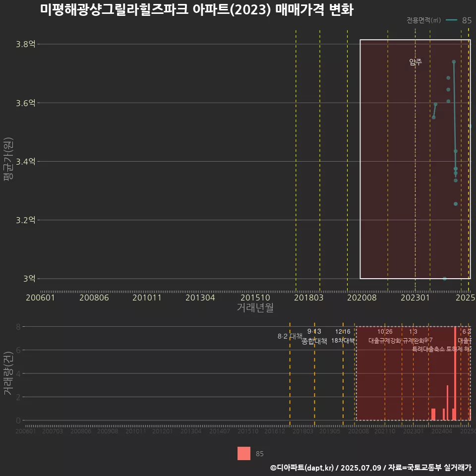Click the 9·13 annotation label
Image resolution: width=476 pixels, height=476 pixels.
coord(314,332)
